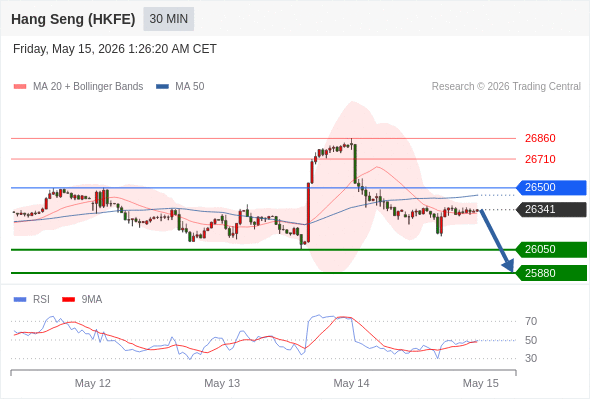
Task: Click the Hang Seng (HKFE) title
Action: coord(73,19)
